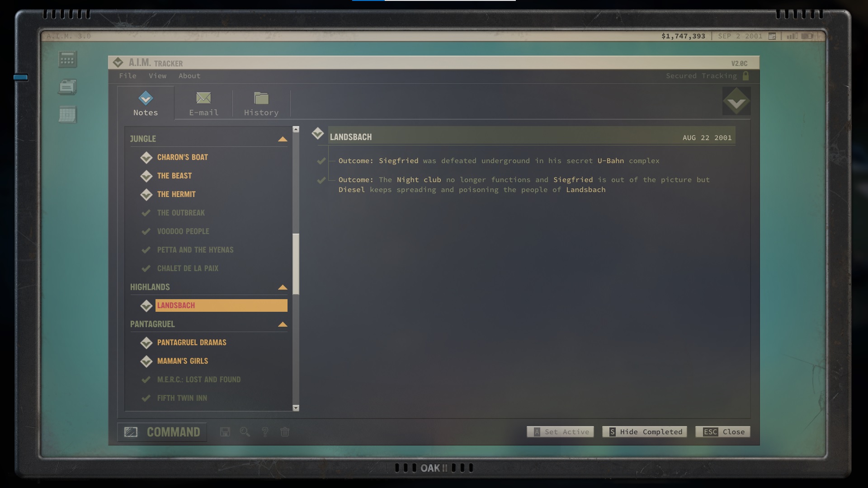Collapse the Jungle quest section
The width and height of the screenshot is (868, 488).
283,139
